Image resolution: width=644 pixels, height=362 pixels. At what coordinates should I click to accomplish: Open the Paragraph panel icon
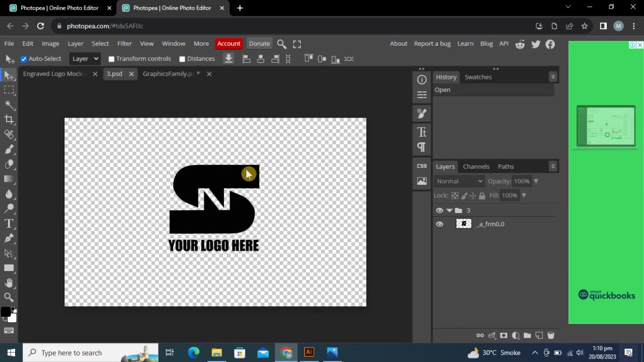click(422, 147)
